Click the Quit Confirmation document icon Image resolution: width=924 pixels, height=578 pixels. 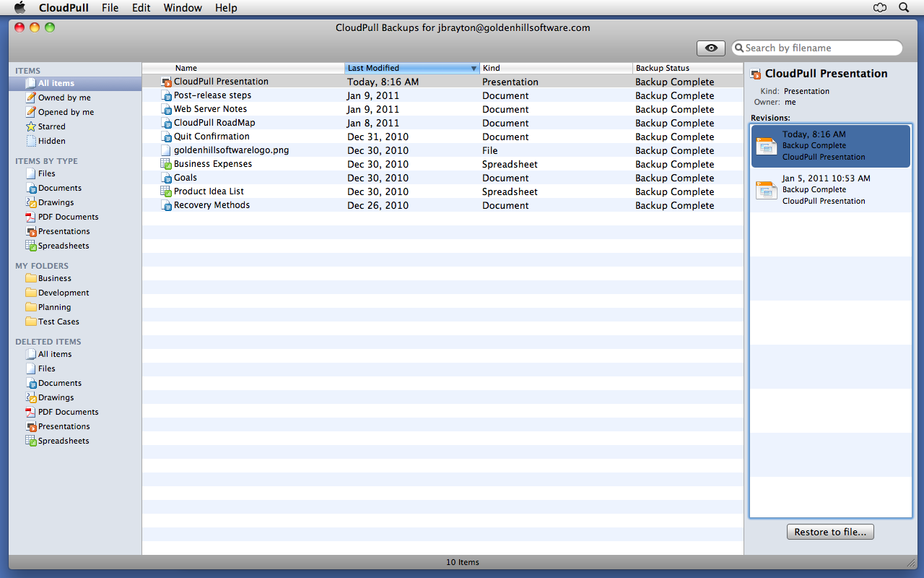[167, 137]
